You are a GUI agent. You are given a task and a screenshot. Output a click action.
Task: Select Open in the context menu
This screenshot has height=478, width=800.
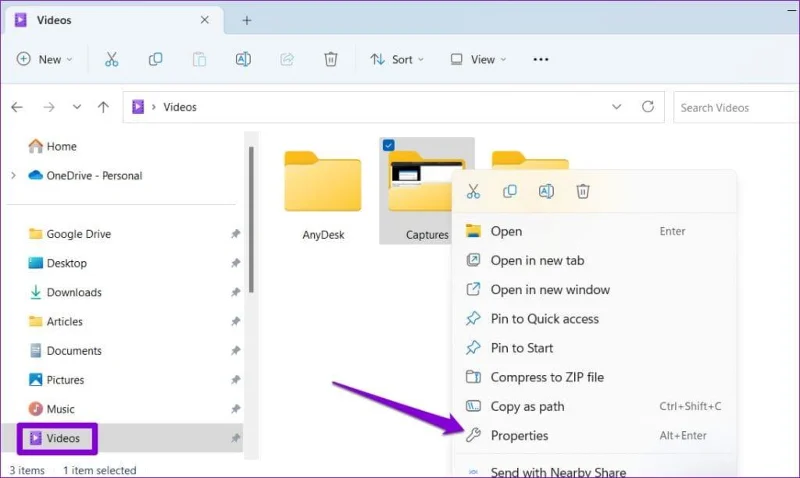coord(593,231)
